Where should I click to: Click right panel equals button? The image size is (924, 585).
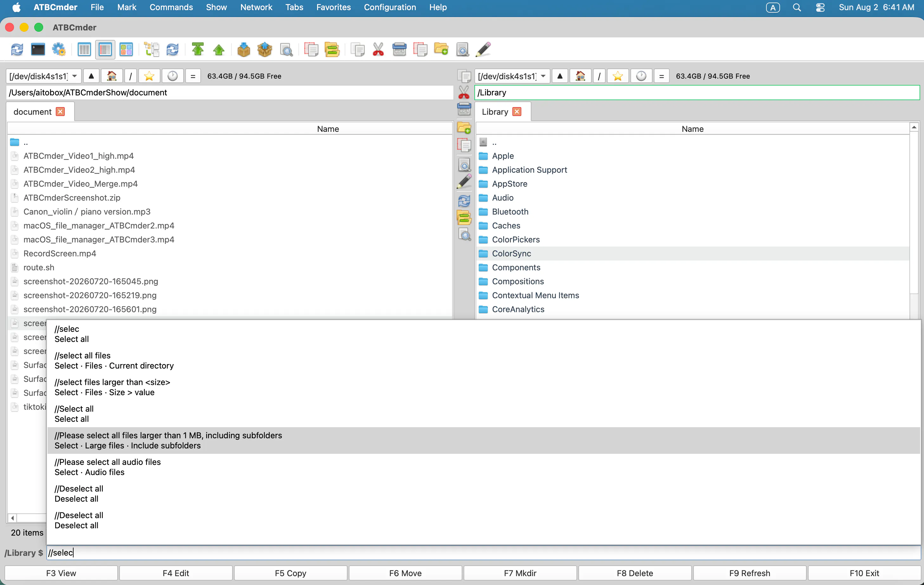click(x=661, y=76)
